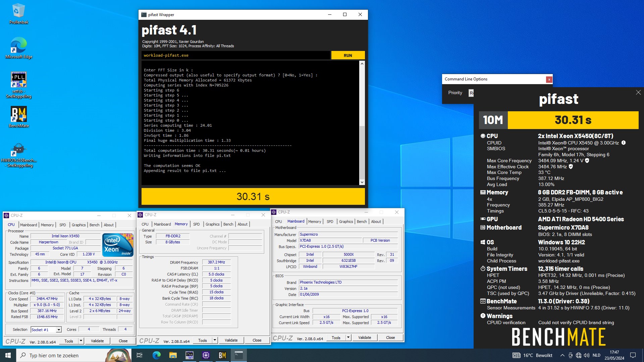The image size is (644, 362).
Task: Open the Prullenbak desktop icon
Action: coord(18,13)
